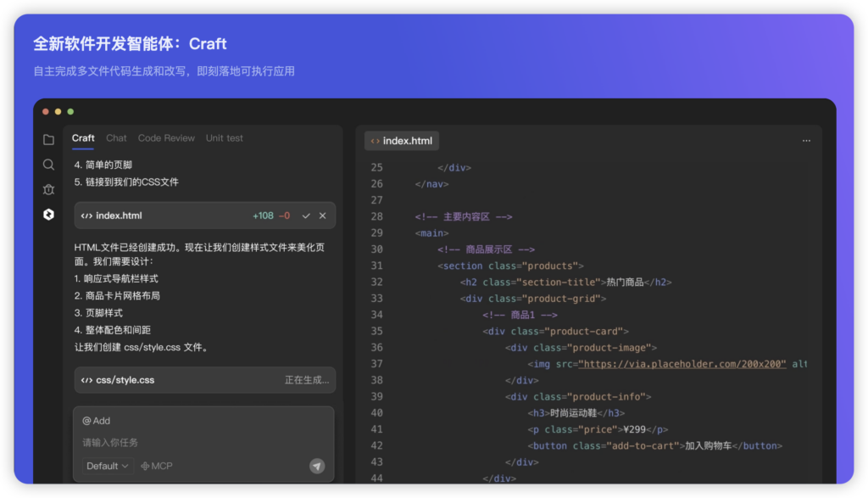Open the debug bug icon in sidebar

click(x=48, y=189)
